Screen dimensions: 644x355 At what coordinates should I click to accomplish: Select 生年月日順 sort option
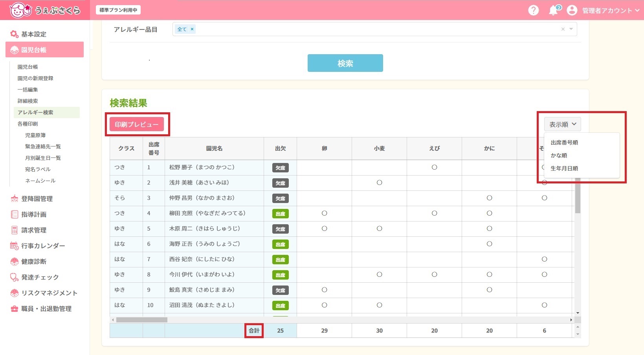pos(564,168)
